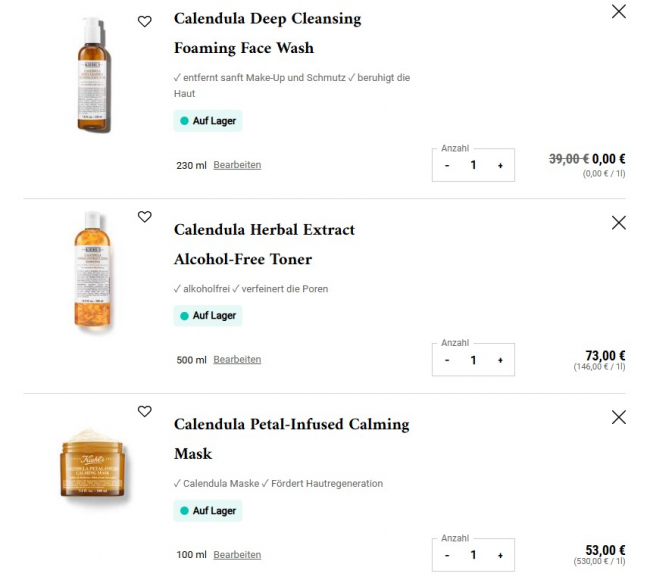Heart the Calendula Petal-Infused Calming Mask

[145, 411]
